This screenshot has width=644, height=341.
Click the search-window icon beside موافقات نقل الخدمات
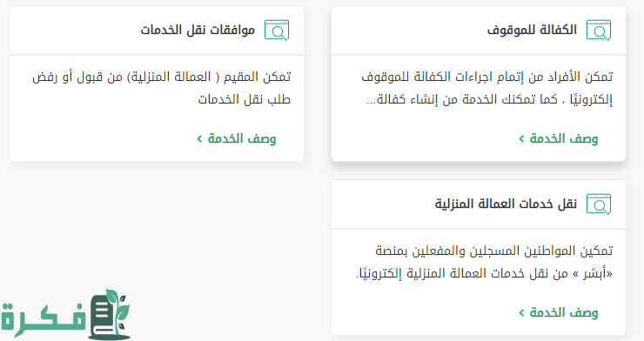277,30
